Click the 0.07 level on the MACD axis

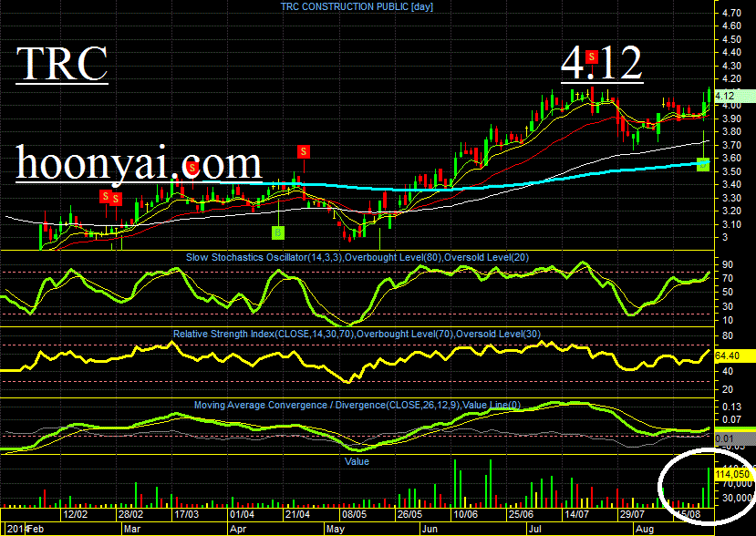pyautogui.click(x=732, y=420)
